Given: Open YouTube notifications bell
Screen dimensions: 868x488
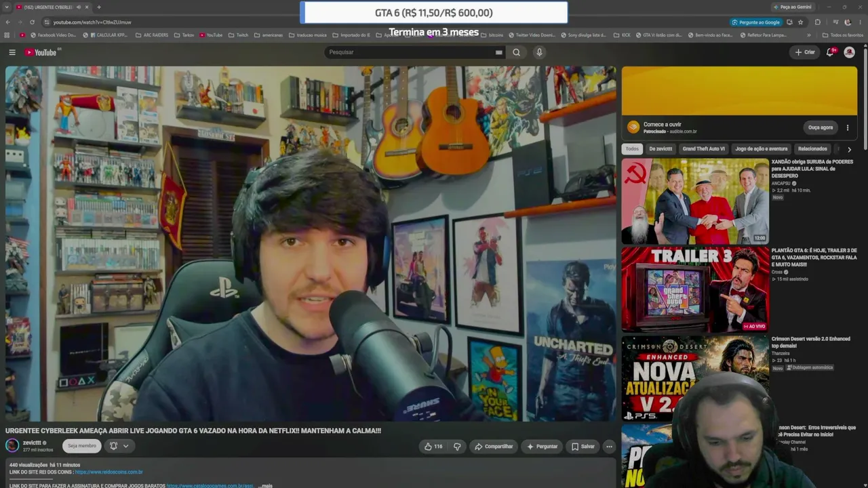Looking at the screenshot, I should point(830,52).
